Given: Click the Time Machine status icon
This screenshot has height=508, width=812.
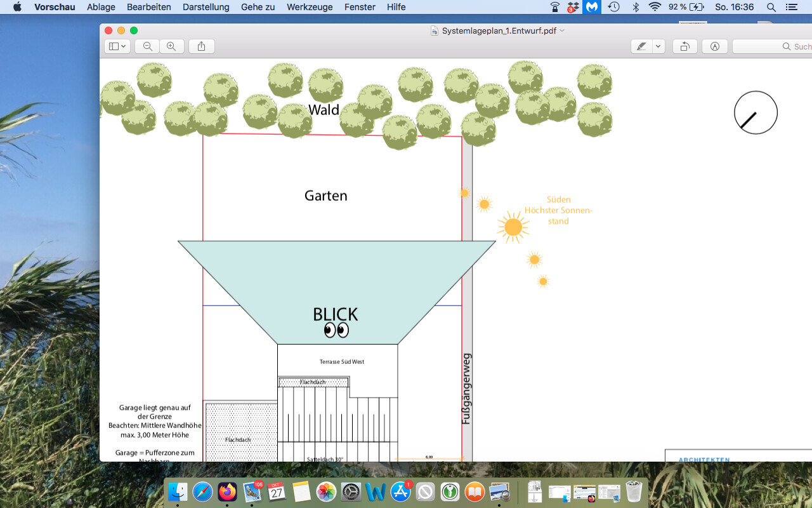Looking at the screenshot, I should click(613, 7).
